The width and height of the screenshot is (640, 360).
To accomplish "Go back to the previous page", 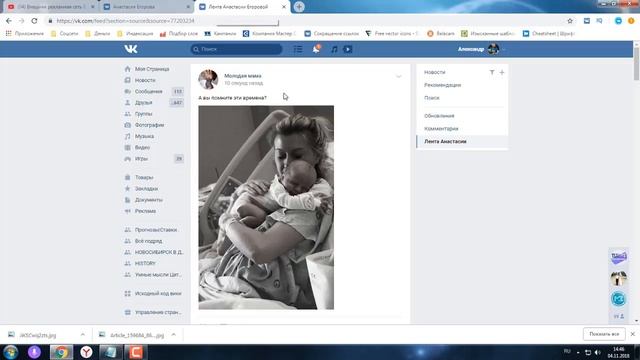I will [x=9, y=21].
